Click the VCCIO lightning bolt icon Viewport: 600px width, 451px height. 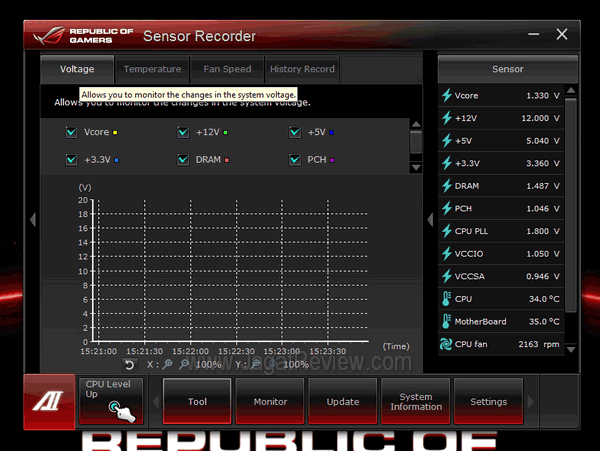pos(447,253)
